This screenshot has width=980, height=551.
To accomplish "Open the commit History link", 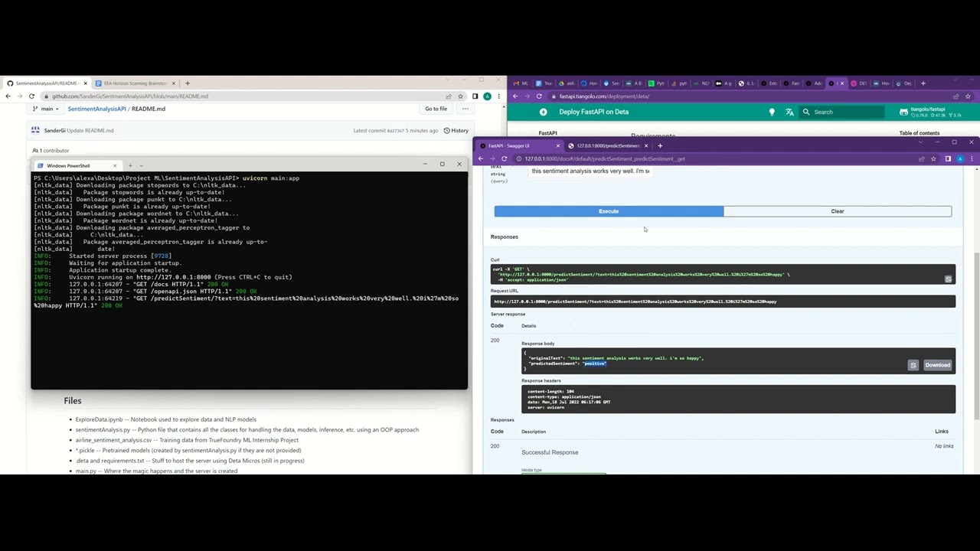I will tap(456, 131).
